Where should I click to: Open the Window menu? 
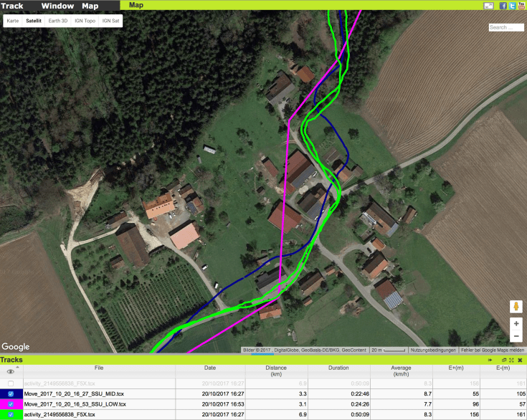[57, 6]
